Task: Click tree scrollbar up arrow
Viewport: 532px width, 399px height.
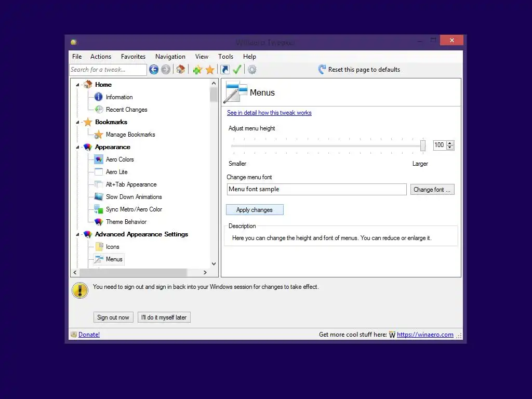Action: [x=214, y=83]
